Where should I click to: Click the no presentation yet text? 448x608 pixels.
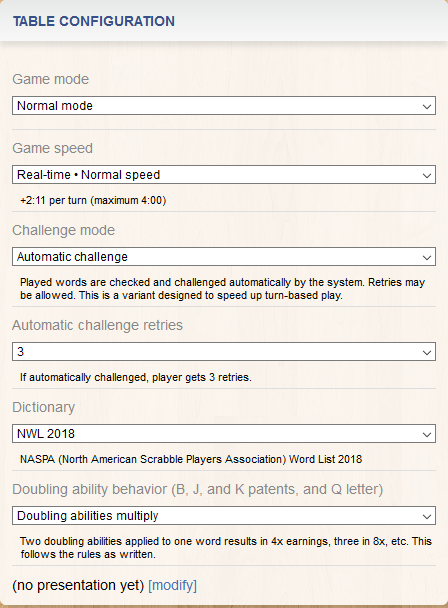tap(78, 585)
